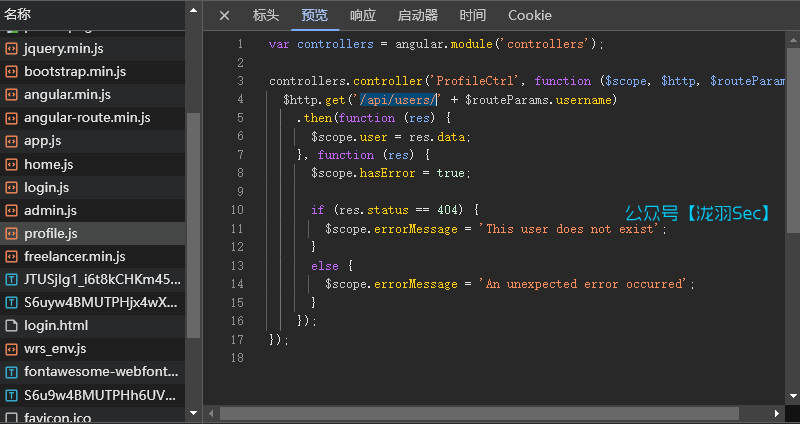Viewport: 800px width, 424px height.
Task: Click the font icon beside S6uyw4BMUTPHjx4wX
Action: (12, 302)
